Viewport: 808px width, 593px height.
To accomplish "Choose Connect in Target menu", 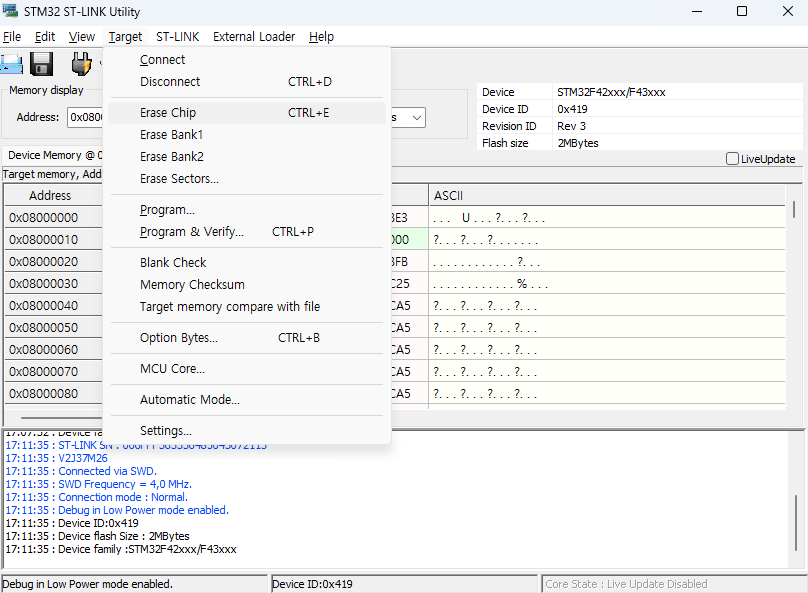I will pos(247,60).
